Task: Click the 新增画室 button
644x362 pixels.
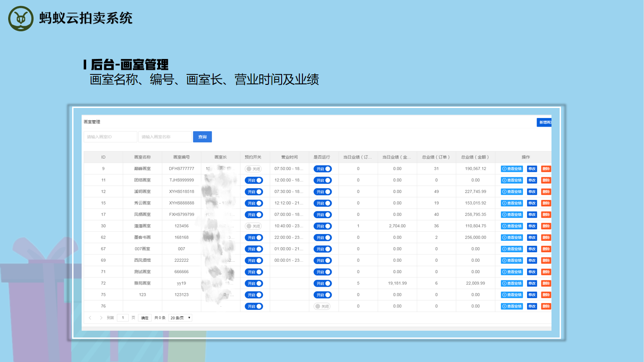Action: click(544, 122)
